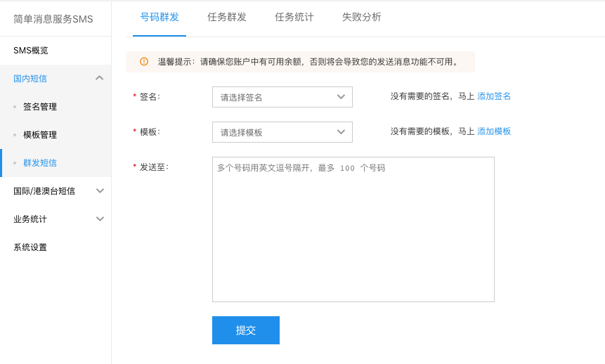Click the 添加签名 link

494,96
